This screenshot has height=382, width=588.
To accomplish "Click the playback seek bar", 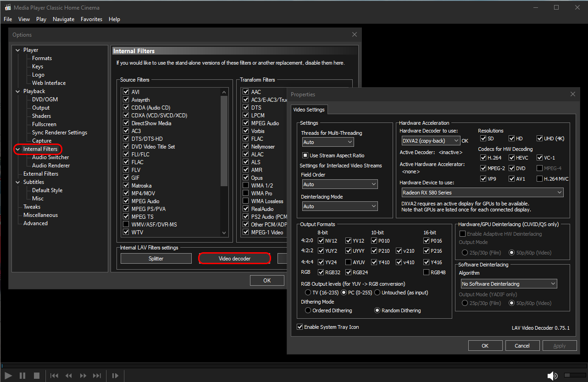I will 294,366.
